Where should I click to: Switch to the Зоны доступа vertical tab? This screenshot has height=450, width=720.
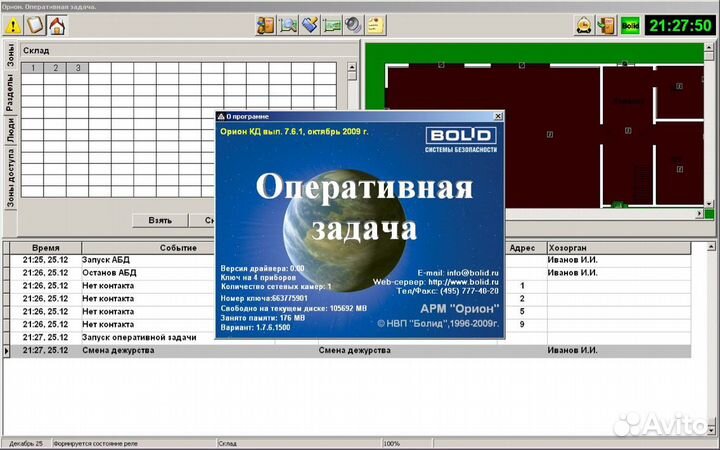tap(10, 178)
